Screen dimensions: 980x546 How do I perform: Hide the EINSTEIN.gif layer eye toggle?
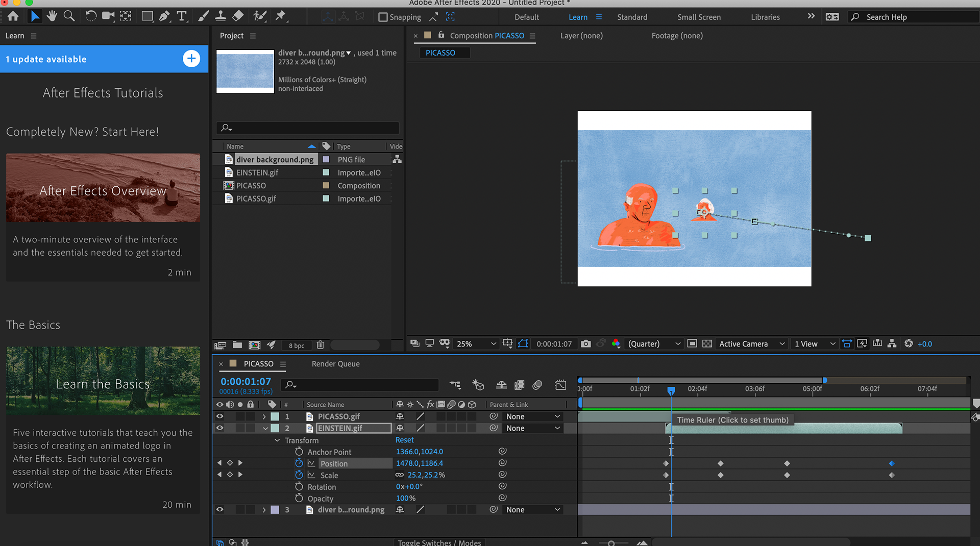[x=220, y=428]
